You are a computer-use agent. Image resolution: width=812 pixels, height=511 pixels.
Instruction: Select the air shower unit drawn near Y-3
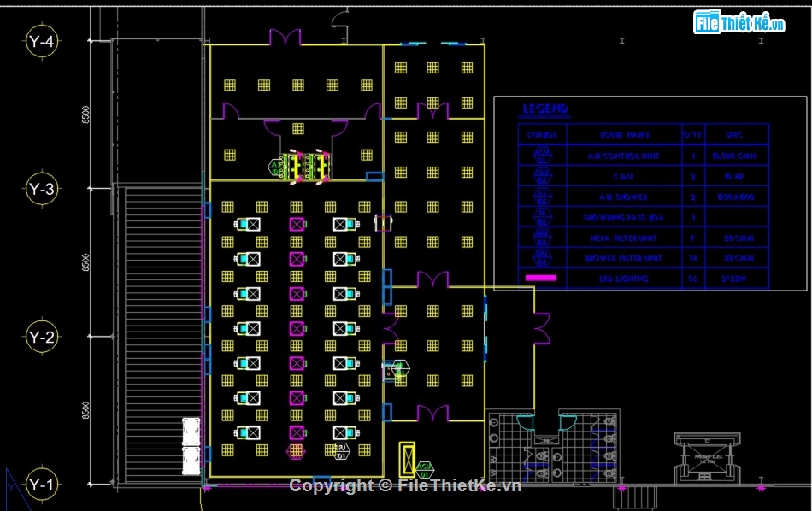(x=303, y=164)
